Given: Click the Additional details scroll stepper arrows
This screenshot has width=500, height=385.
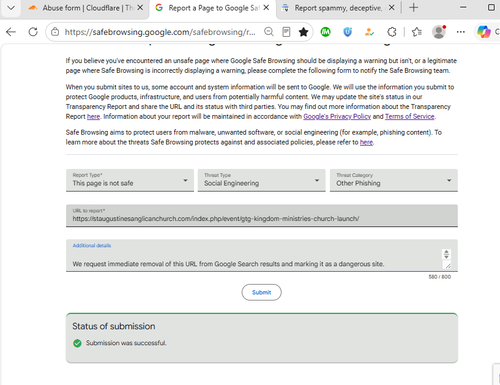Looking at the screenshot, I should point(446,254).
